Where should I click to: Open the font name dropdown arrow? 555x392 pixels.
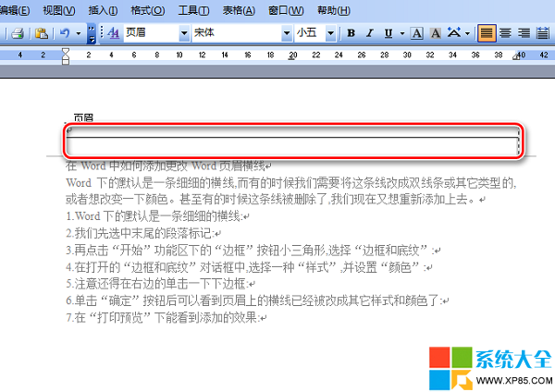point(287,33)
